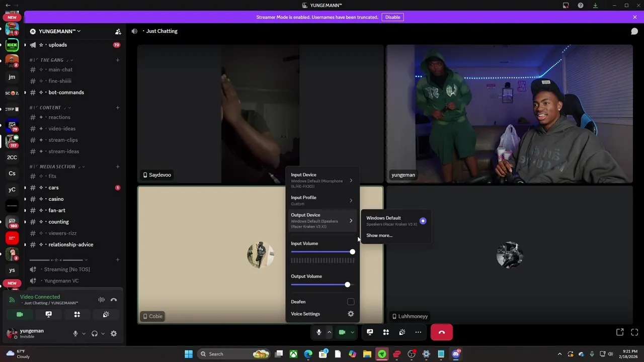
Task: Collapse CONTENT category
Action: click(x=50, y=108)
